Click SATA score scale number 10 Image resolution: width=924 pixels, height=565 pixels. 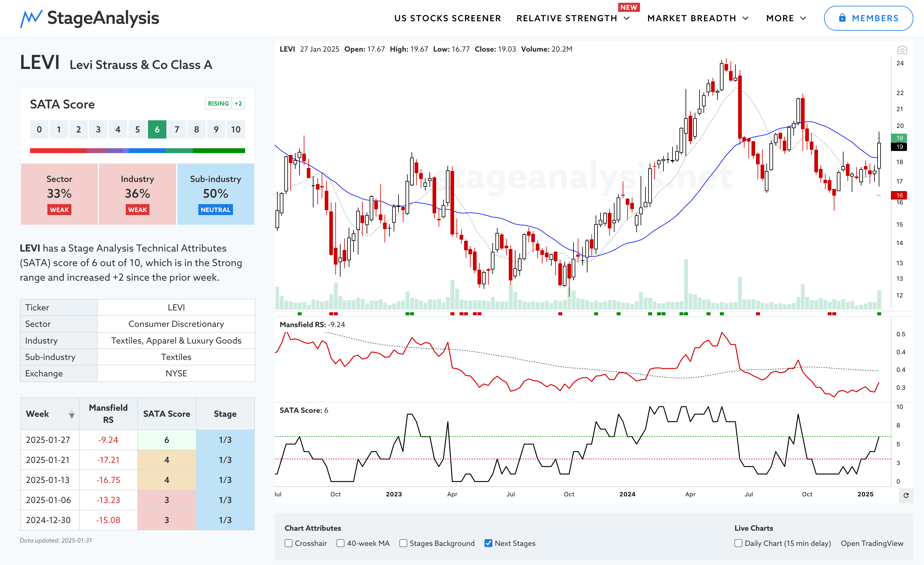coord(235,129)
